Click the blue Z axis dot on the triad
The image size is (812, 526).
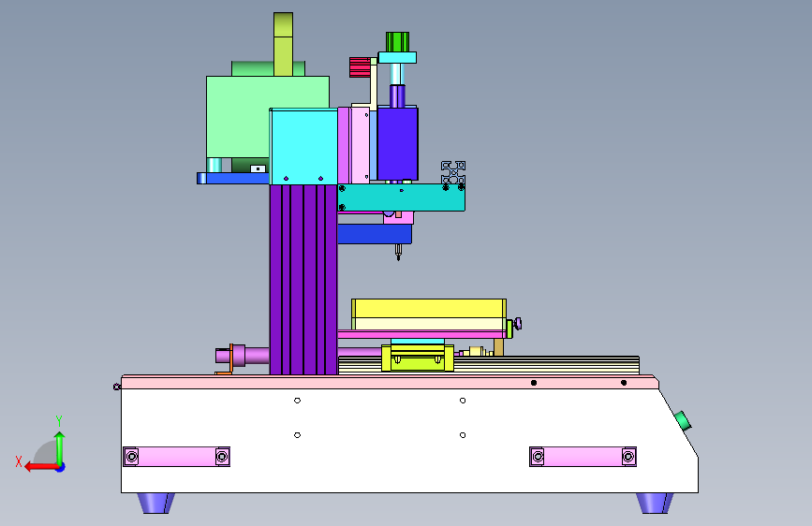61,467
